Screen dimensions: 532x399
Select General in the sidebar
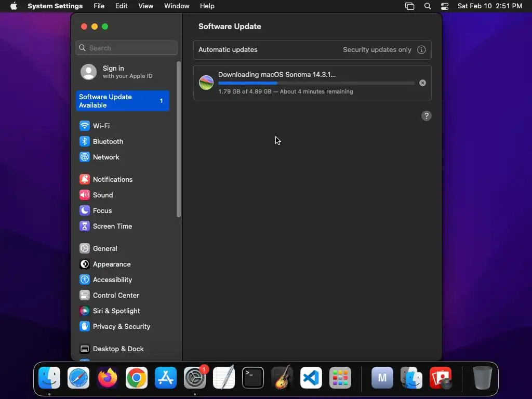tap(122, 249)
